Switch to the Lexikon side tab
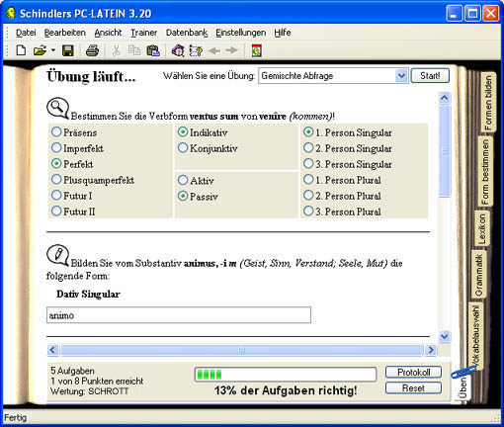The height and width of the screenshot is (427, 504). click(482, 229)
